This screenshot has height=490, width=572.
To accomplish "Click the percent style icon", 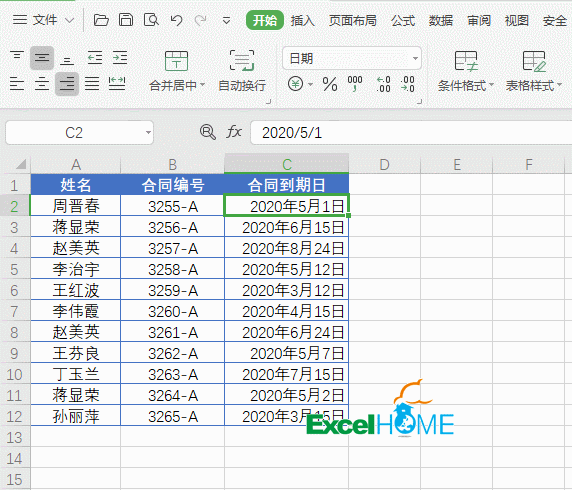I will 330,85.
